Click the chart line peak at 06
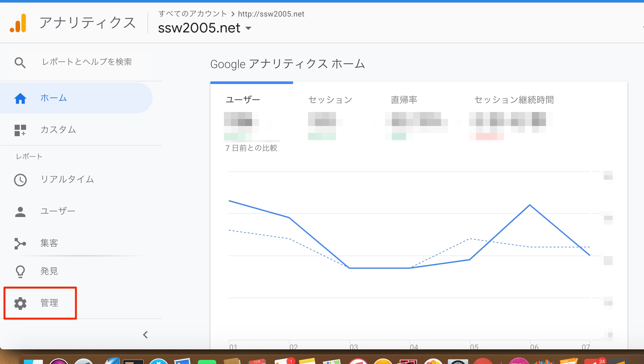644x364 pixels. click(530, 205)
